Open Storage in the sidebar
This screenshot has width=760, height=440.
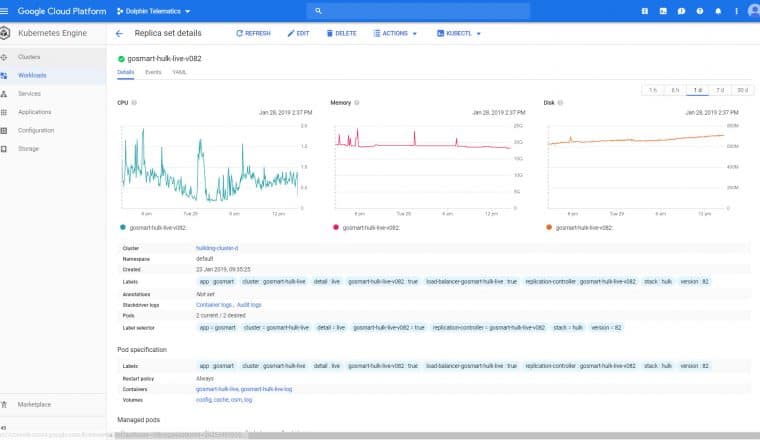click(53, 149)
